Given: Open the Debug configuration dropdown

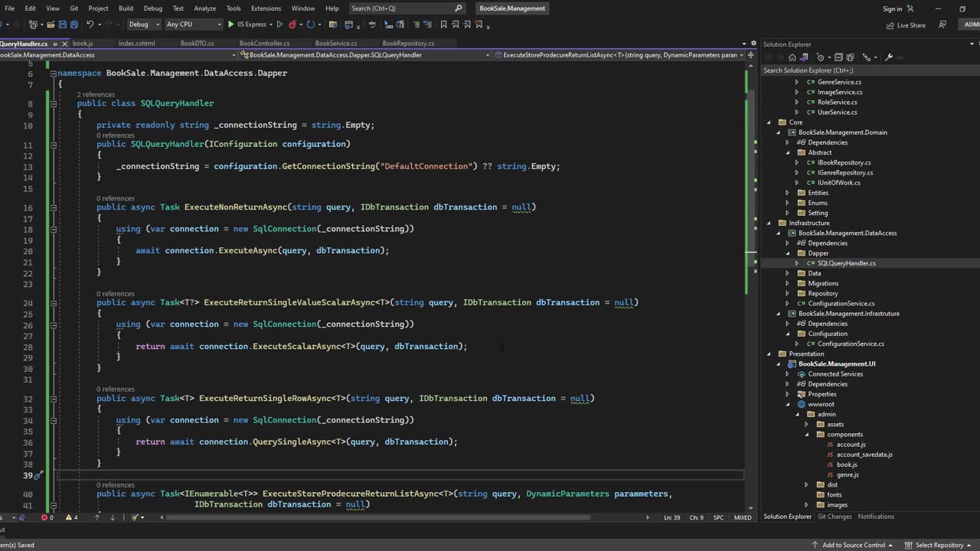Looking at the screenshot, I should click(143, 24).
